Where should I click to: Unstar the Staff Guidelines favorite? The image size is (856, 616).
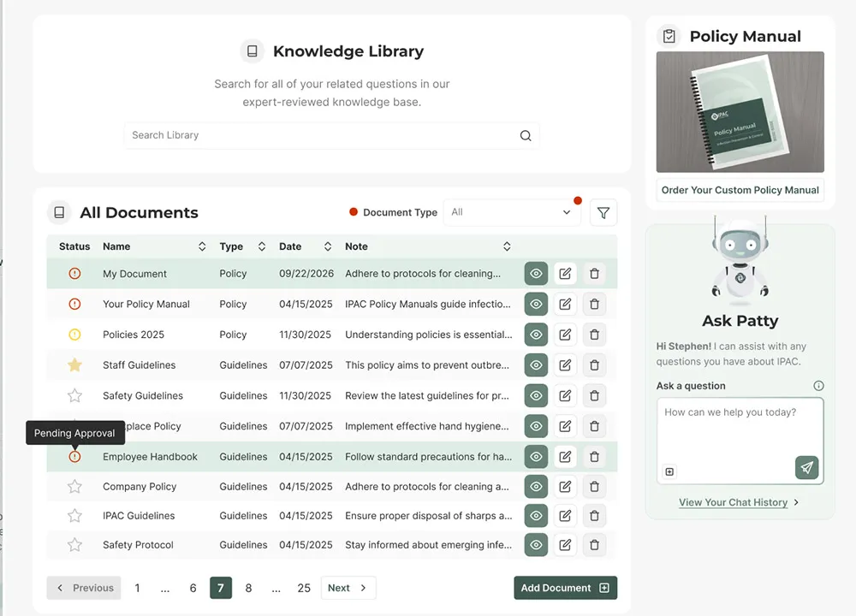tap(74, 364)
